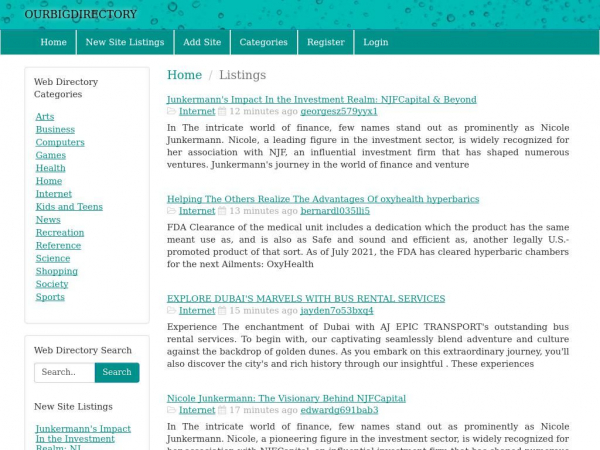Open the Shopping category
Viewport: 600px width, 450px height.
[x=57, y=271]
